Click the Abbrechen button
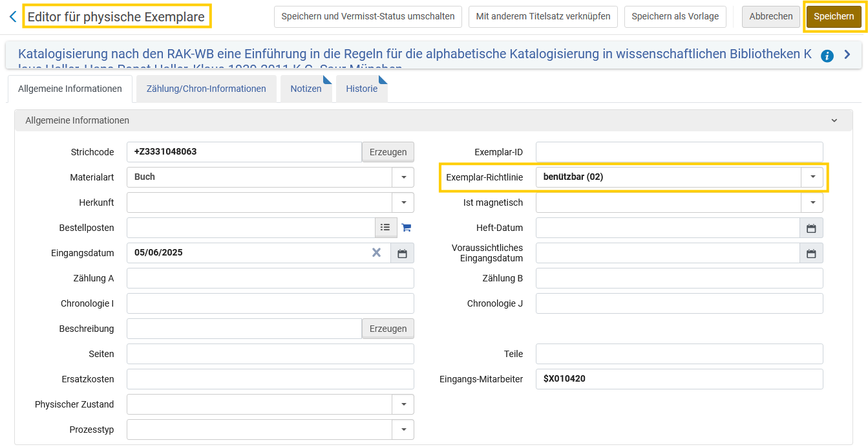The width and height of the screenshot is (868, 447). pos(770,16)
